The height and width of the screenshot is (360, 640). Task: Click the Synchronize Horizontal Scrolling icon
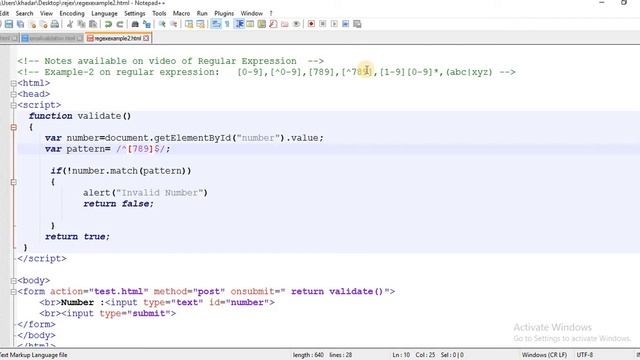(200, 24)
